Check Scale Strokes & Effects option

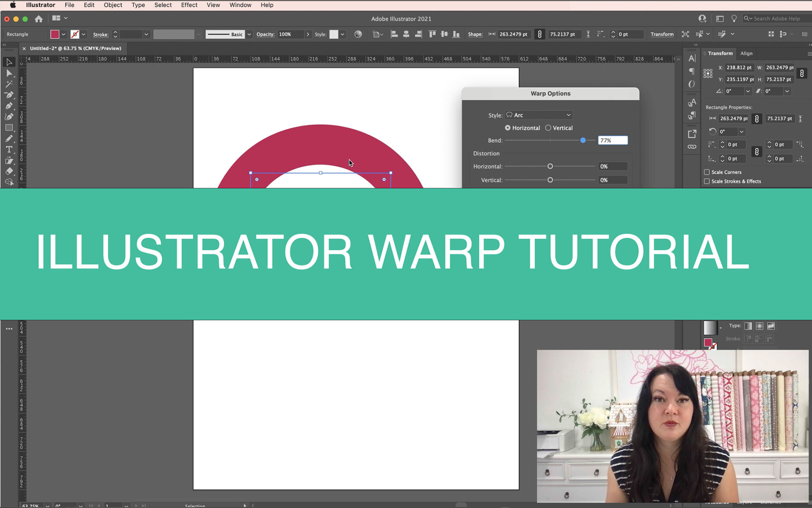707,181
